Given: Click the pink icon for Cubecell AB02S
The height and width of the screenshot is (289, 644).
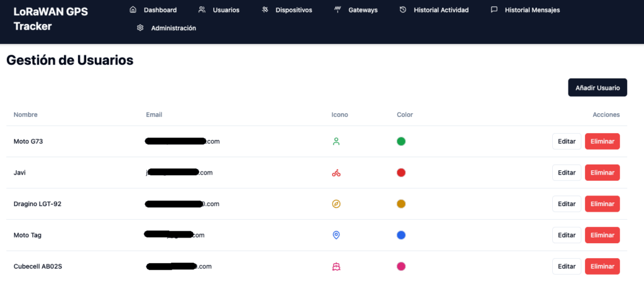Looking at the screenshot, I should click(x=336, y=266).
